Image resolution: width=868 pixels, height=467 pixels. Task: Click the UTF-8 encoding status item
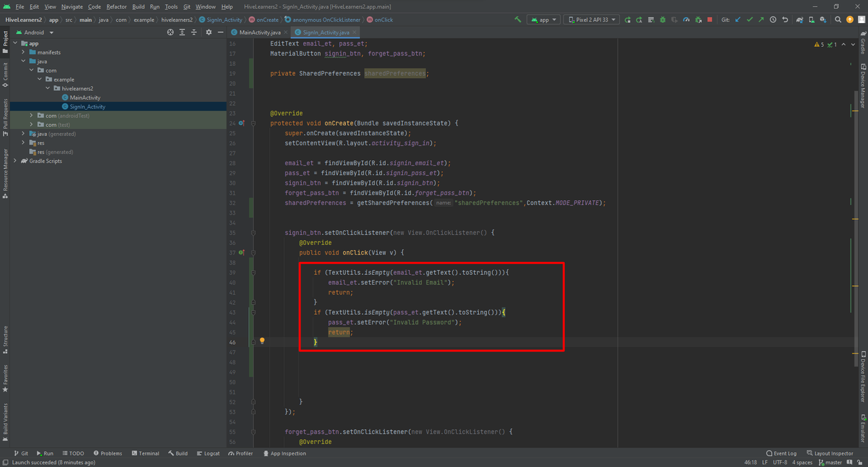click(780, 462)
